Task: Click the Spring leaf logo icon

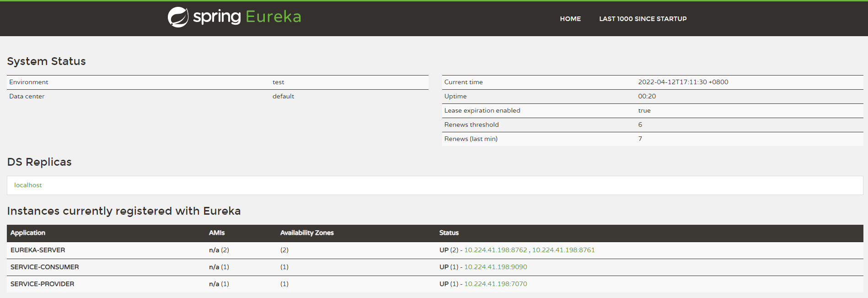Action: coord(178,17)
